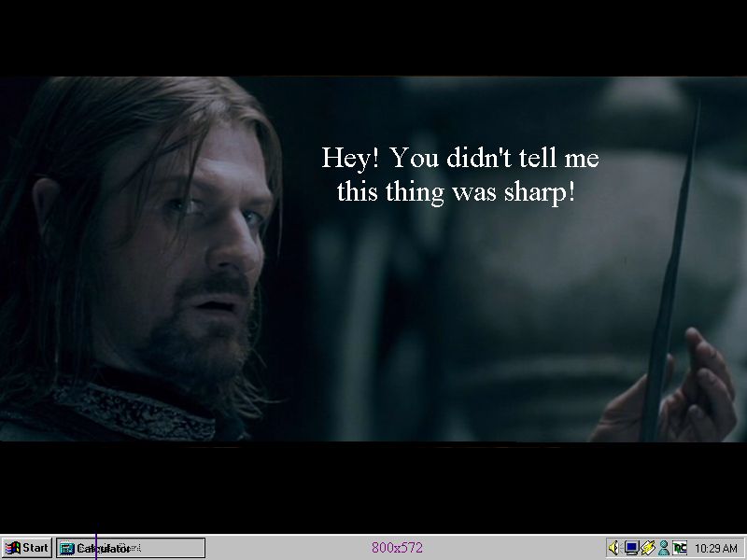
Task: Click on the bearded man's face
Action: point(215,243)
